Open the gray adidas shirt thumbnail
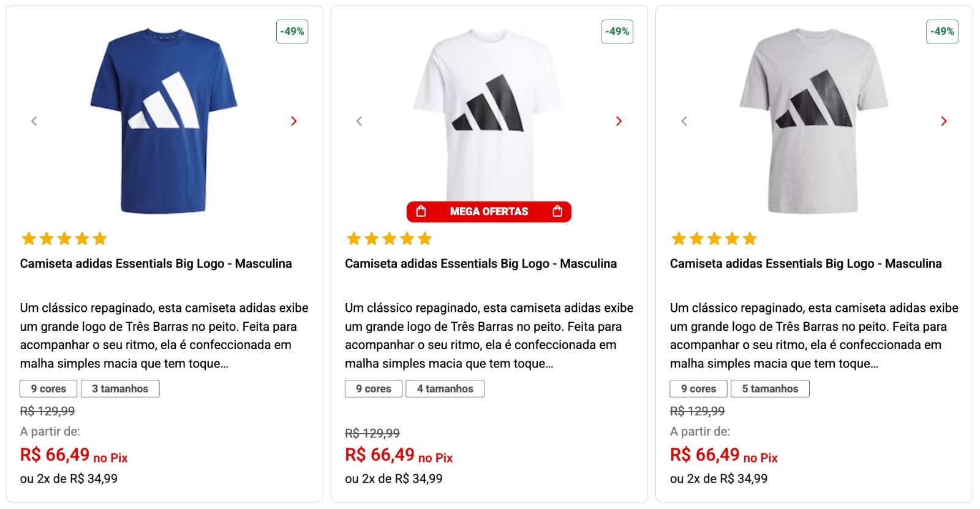The height and width of the screenshot is (509, 980). click(813, 121)
